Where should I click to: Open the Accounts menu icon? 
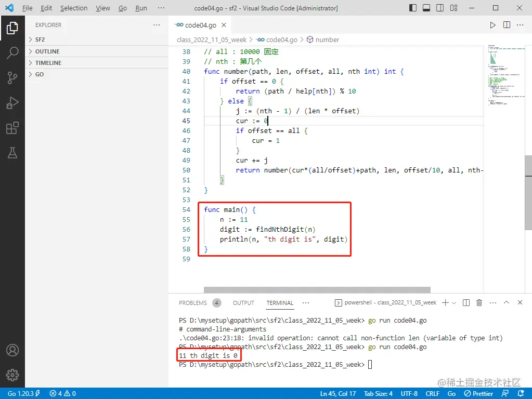click(12, 350)
